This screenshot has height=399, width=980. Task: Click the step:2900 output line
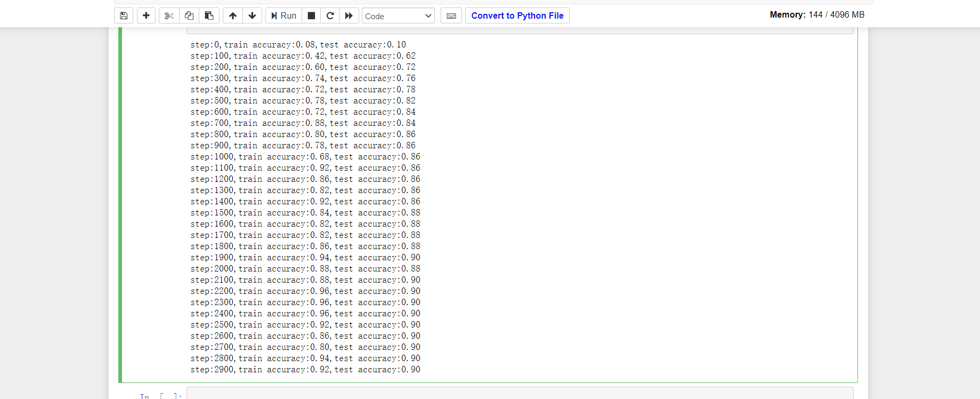pos(305,370)
